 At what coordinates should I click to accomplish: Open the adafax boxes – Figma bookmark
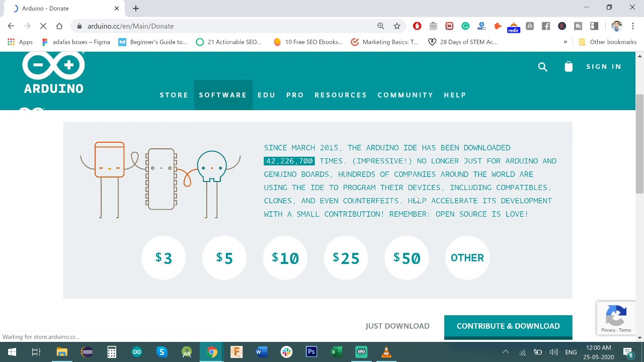[x=75, y=42]
